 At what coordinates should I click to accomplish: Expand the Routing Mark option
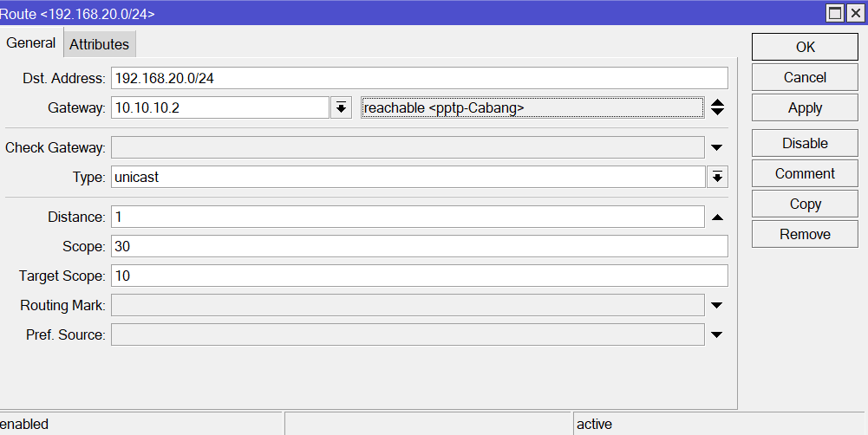click(x=717, y=306)
